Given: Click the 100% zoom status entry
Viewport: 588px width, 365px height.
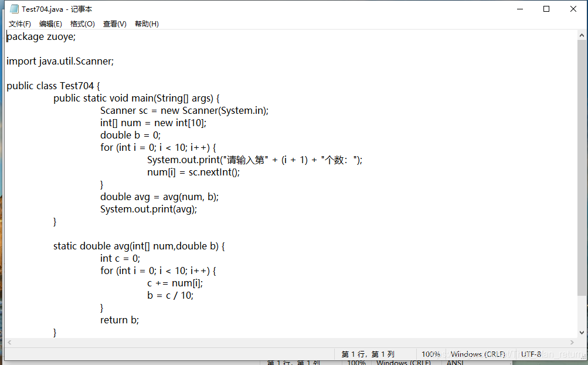Looking at the screenshot, I should [x=431, y=354].
